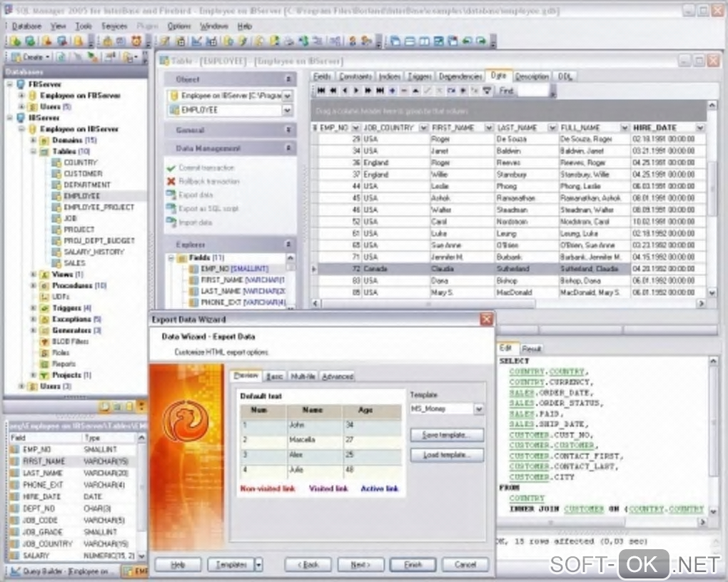Click the Create toolbar button
728x582 pixels.
pos(30,57)
